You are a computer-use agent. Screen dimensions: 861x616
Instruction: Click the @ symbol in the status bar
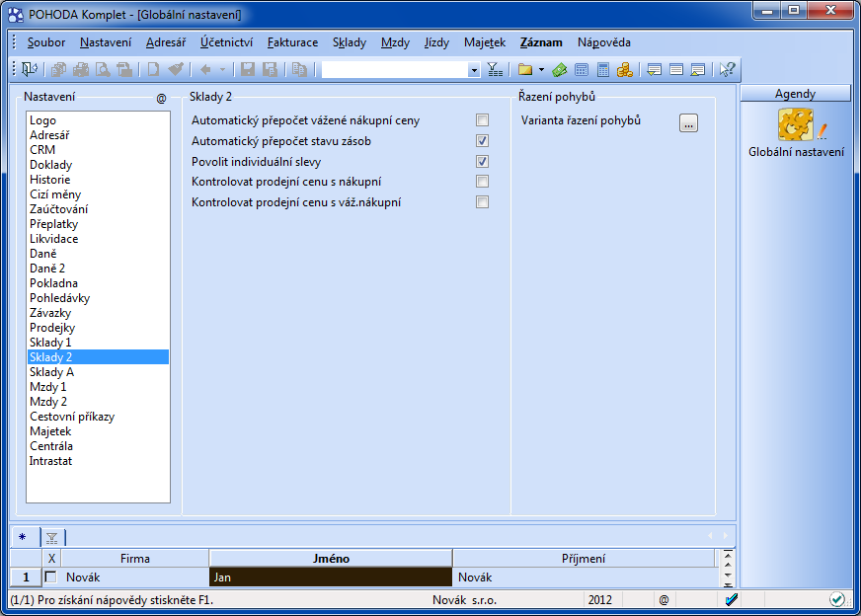664,600
